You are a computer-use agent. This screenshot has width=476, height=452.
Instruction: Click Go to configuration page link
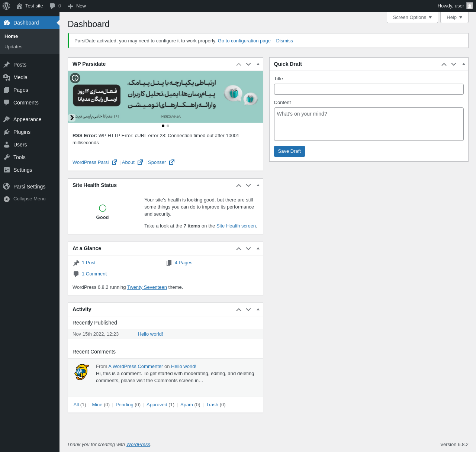click(x=244, y=41)
